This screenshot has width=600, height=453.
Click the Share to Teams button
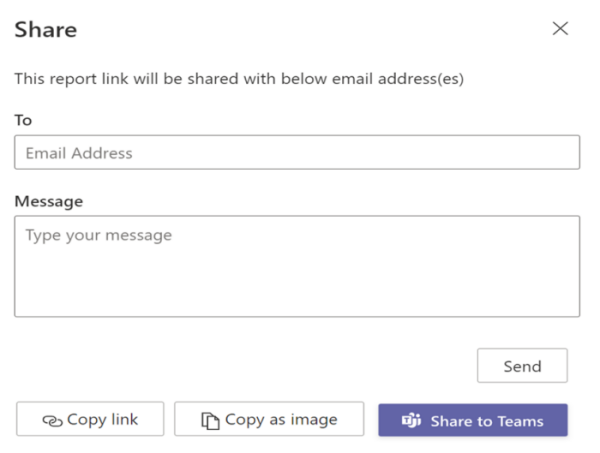472,420
